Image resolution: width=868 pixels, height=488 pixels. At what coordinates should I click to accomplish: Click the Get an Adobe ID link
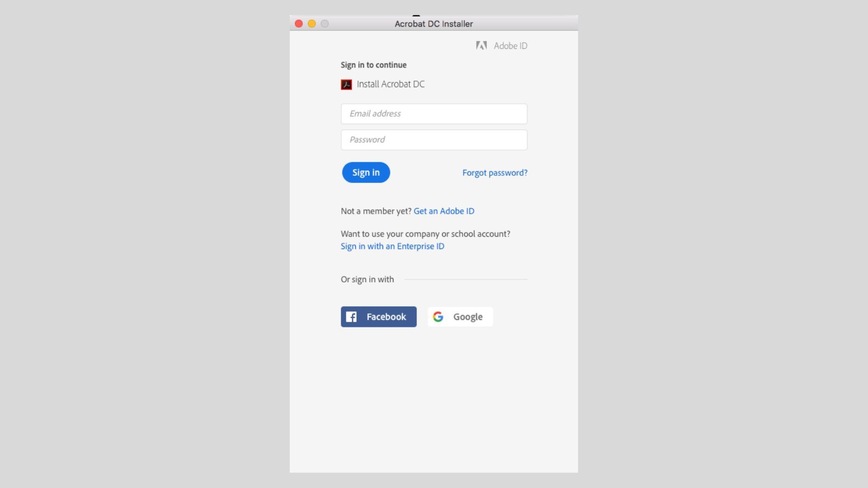[x=443, y=211]
